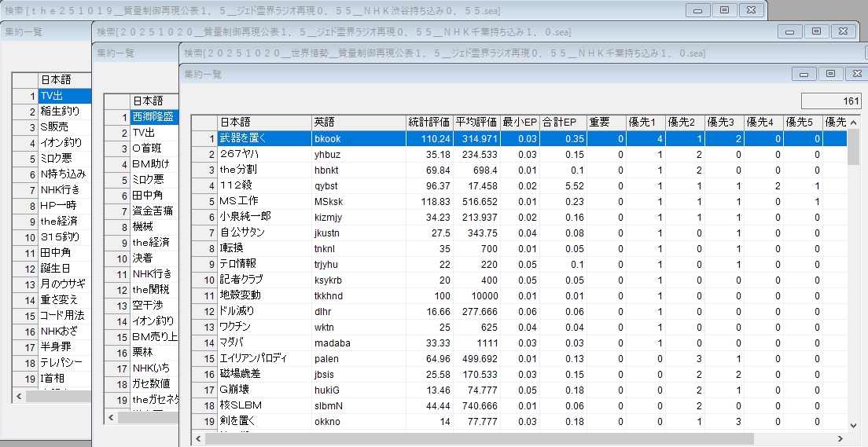Minimize the front 集約一覧 window
Image resolution: width=868 pixels, height=447 pixels.
click(804, 74)
